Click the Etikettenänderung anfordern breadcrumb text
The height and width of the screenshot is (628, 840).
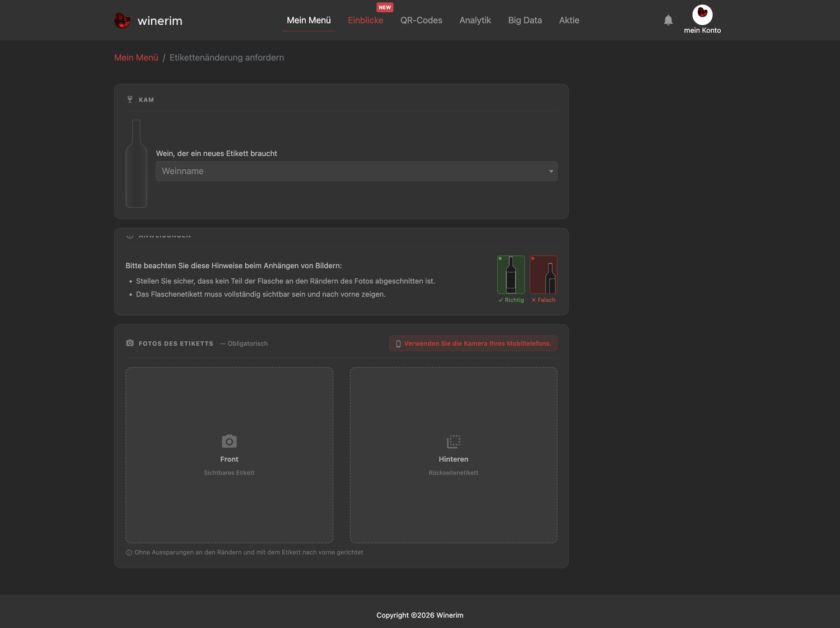[x=227, y=58]
